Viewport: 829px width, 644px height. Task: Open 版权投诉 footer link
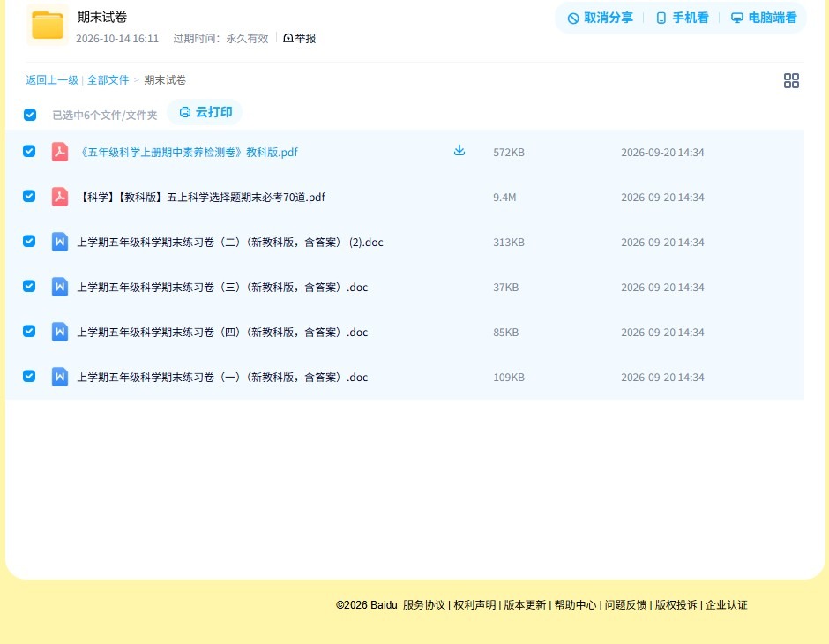(676, 605)
